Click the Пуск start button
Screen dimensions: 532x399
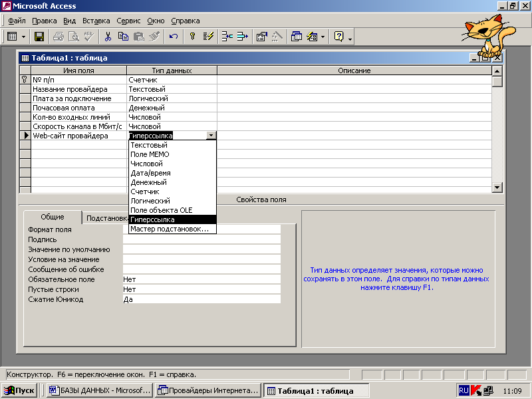[x=19, y=390]
